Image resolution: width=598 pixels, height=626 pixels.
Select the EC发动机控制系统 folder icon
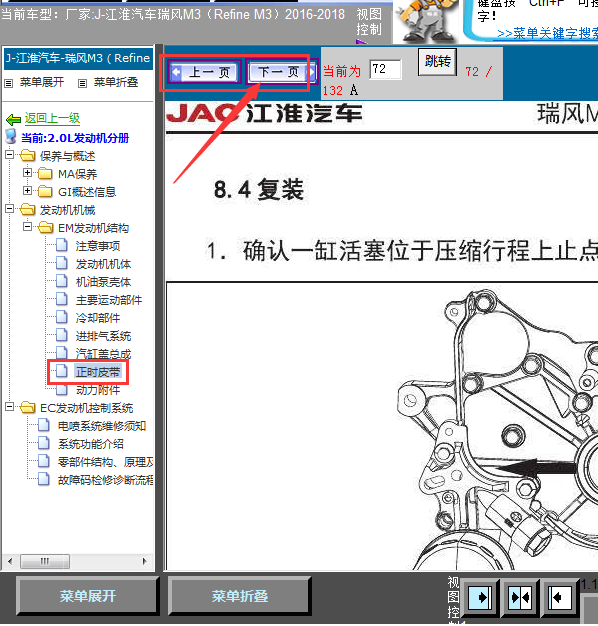click(x=27, y=407)
